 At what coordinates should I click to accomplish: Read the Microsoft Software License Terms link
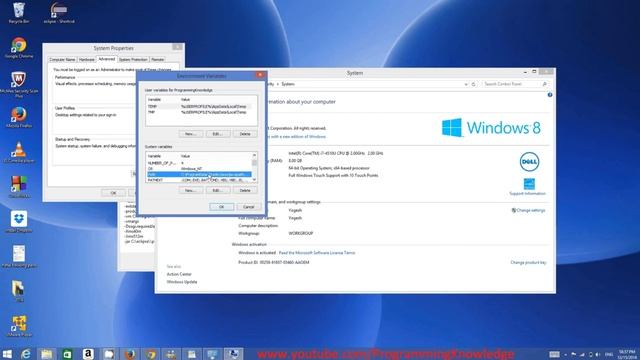tap(317, 253)
